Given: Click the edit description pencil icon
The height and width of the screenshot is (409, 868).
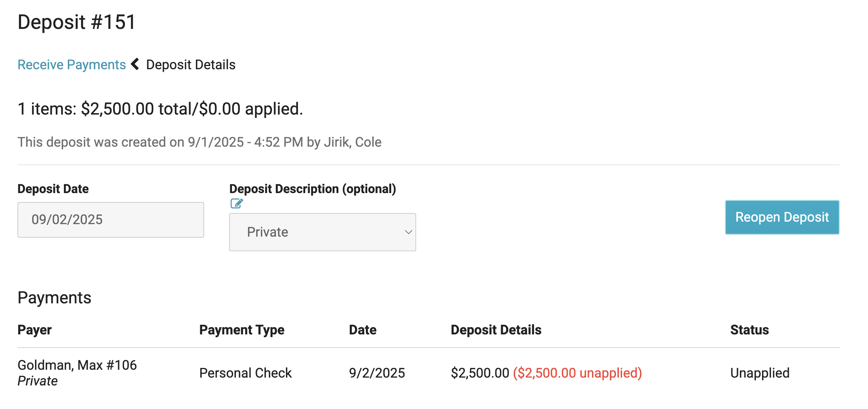Looking at the screenshot, I should [x=237, y=203].
